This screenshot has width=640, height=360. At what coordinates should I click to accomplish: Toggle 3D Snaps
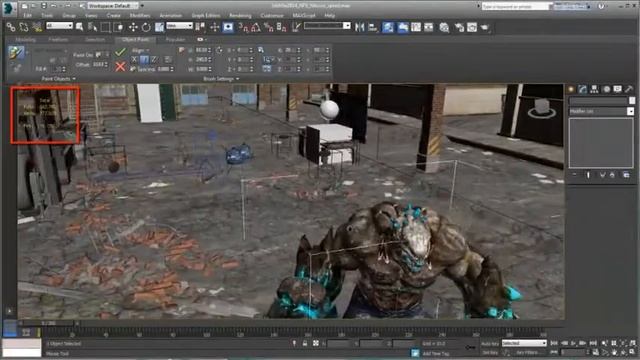pyautogui.click(x=243, y=27)
